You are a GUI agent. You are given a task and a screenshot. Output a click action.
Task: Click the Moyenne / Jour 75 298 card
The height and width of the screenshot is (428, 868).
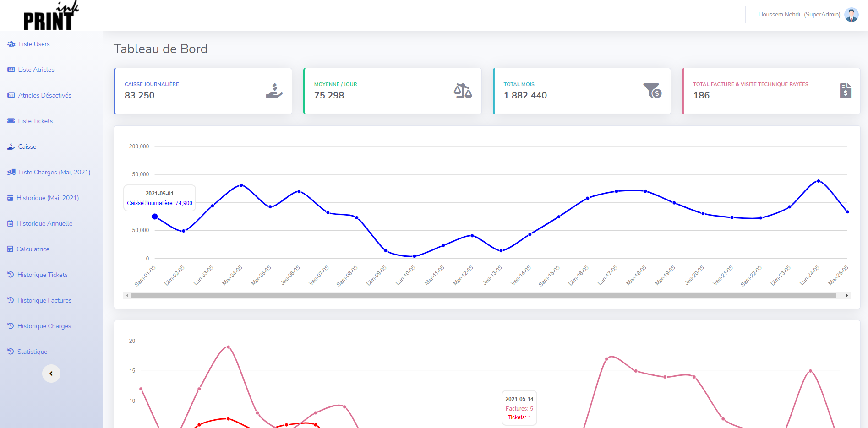pyautogui.click(x=393, y=91)
